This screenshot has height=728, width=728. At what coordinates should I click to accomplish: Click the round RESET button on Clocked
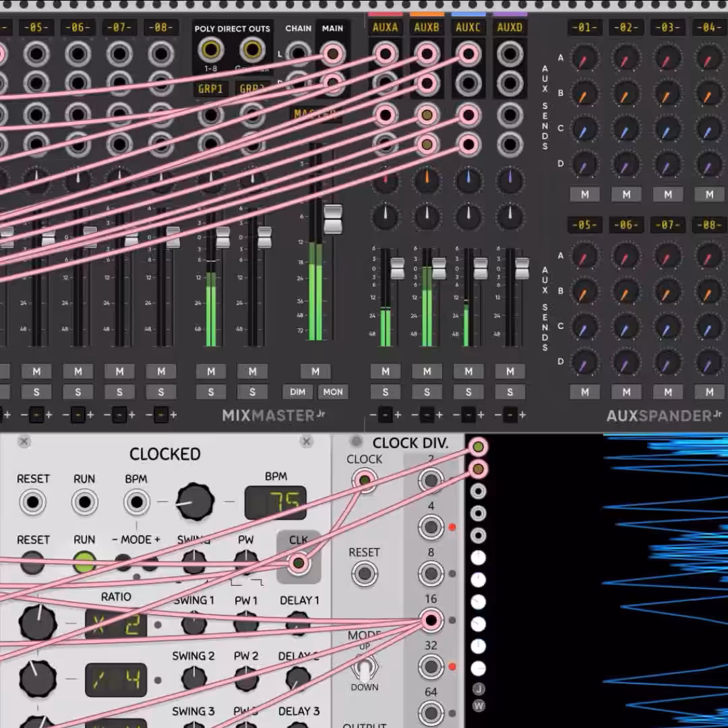click(x=32, y=563)
